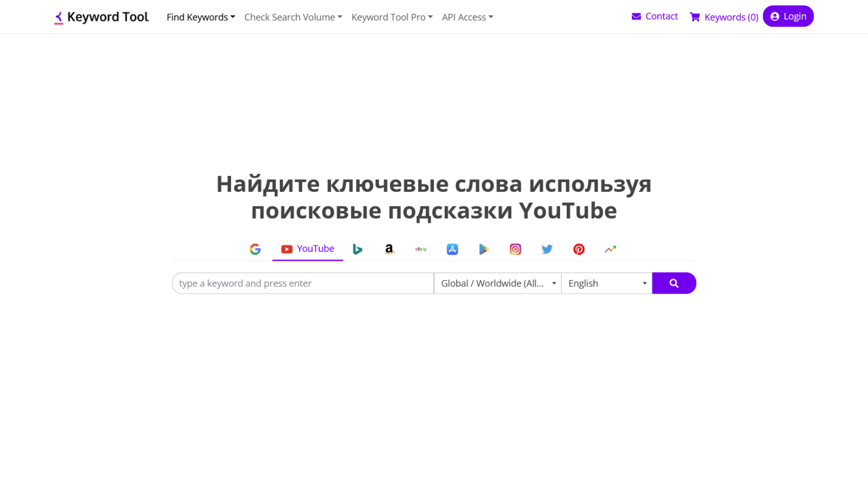Expand the Check Search Volume menu
The height and width of the screenshot is (478, 868).
point(293,17)
